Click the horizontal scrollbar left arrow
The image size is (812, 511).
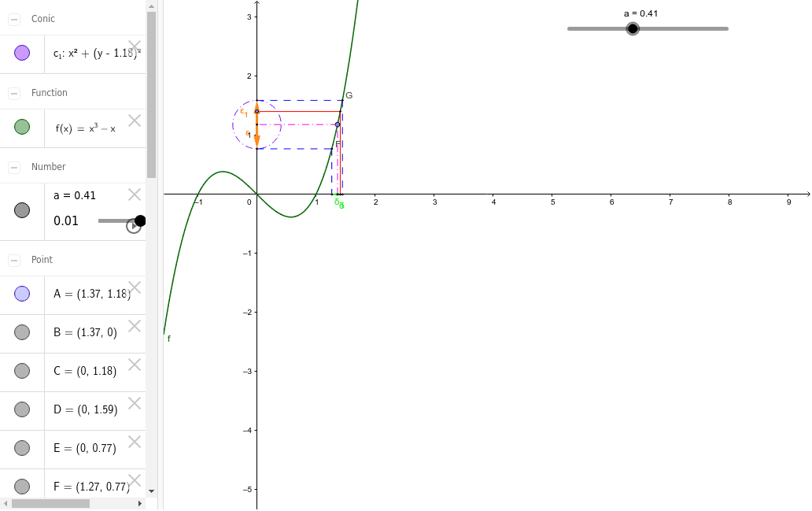tap(6, 503)
